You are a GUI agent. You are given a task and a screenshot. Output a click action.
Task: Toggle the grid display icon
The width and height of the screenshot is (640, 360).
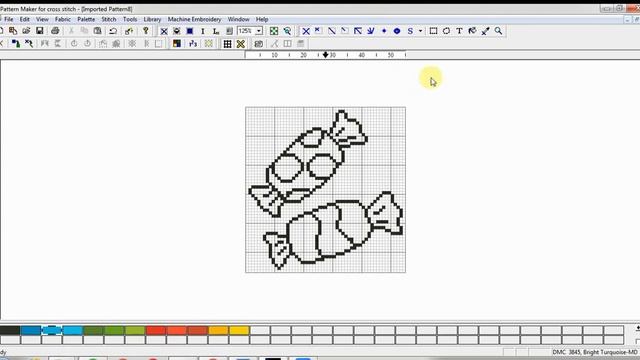click(x=227, y=44)
